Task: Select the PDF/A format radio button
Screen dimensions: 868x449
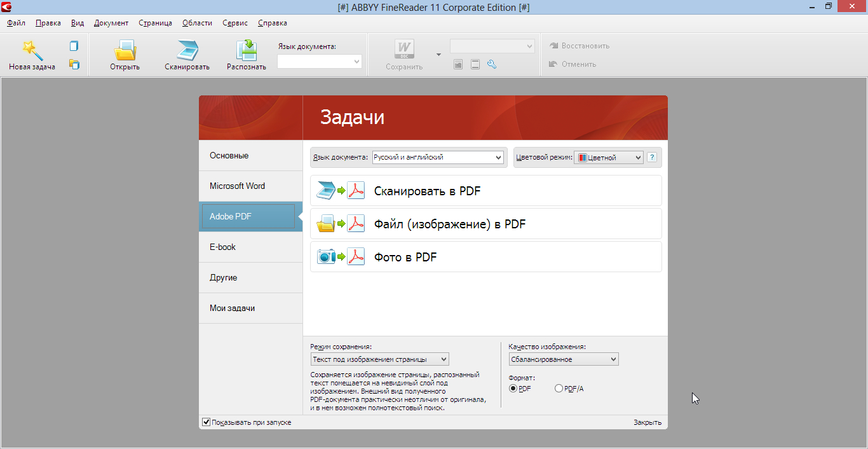Action: coord(559,389)
